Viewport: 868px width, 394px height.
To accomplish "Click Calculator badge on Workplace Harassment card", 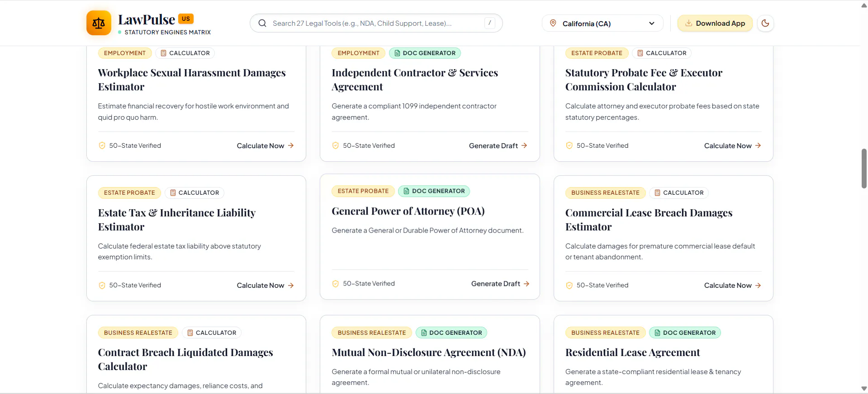I will (x=185, y=53).
